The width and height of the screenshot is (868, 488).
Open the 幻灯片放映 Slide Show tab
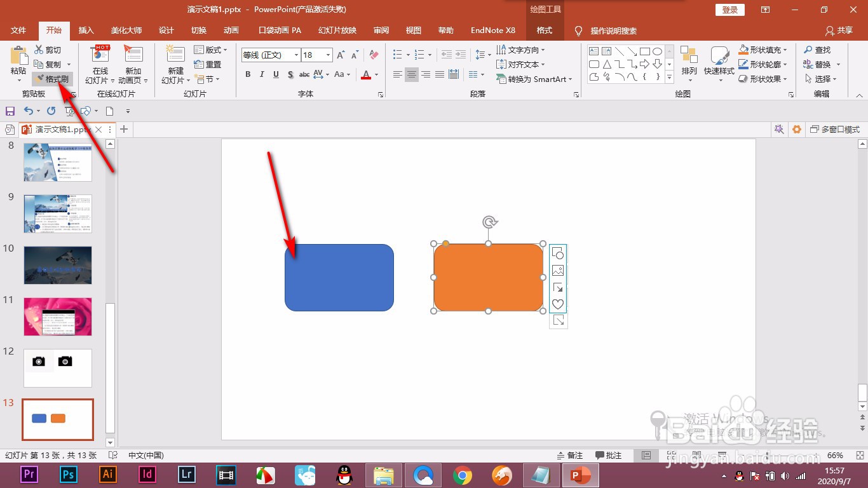tap(337, 30)
